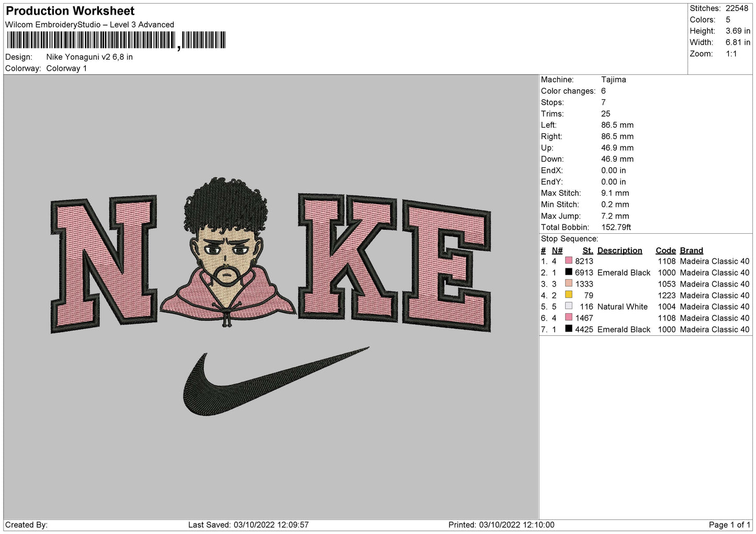This screenshot has height=534, width=756.
Task: Click the black swatch for thread 4425
Action: click(569, 329)
